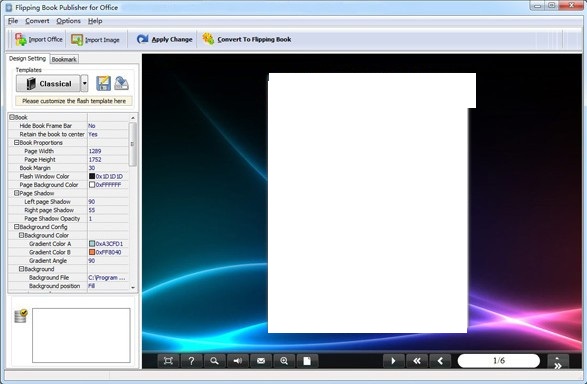Click the Flash Window Color swatch 0x1D1D1D
Screen dimensions: 587x384
92,176
